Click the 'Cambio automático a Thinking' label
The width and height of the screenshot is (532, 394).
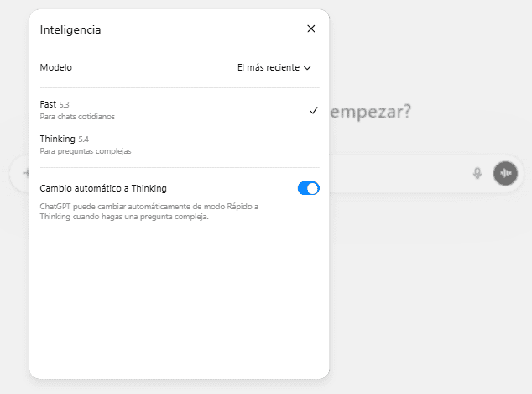point(103,188)
